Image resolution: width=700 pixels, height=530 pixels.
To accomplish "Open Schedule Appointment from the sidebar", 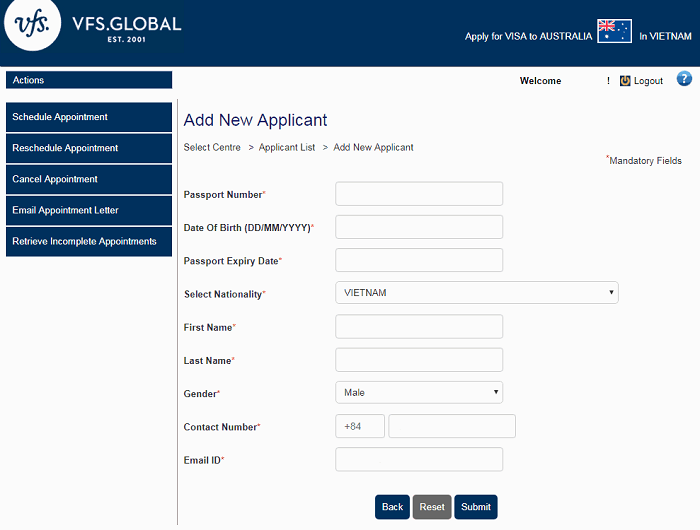I will point(89,117).
